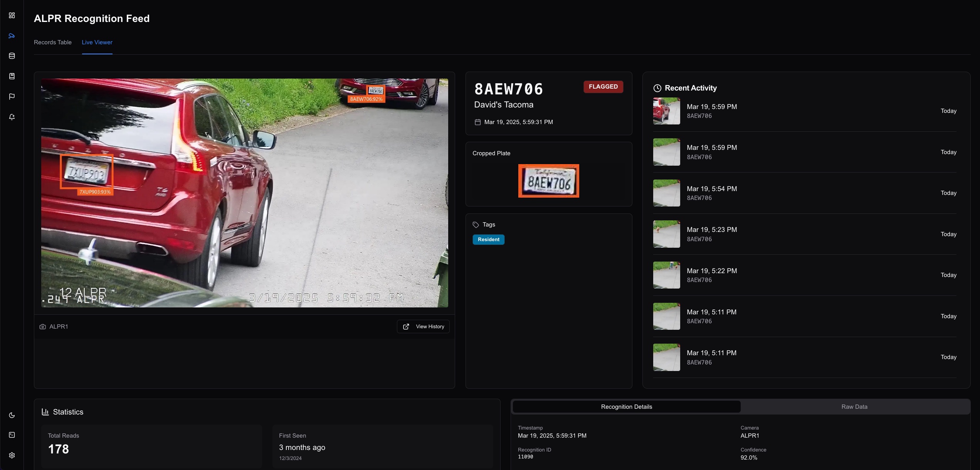Click the View History button
This screenshot has width=980, height=470.
[x=423, y=326]
